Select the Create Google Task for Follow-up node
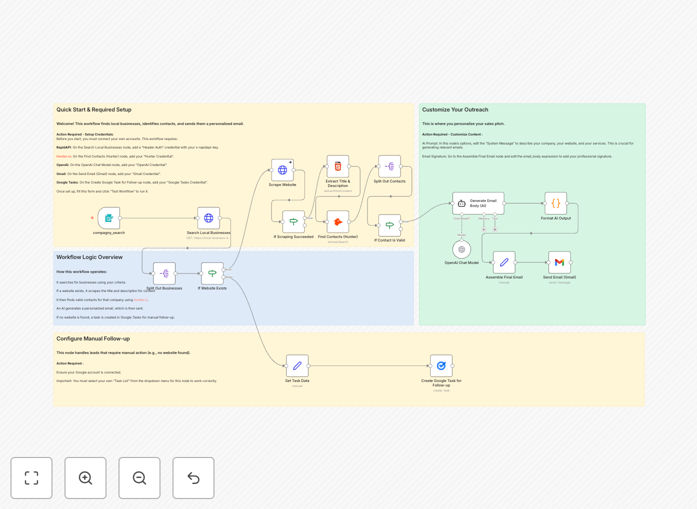 coord(441,366)
